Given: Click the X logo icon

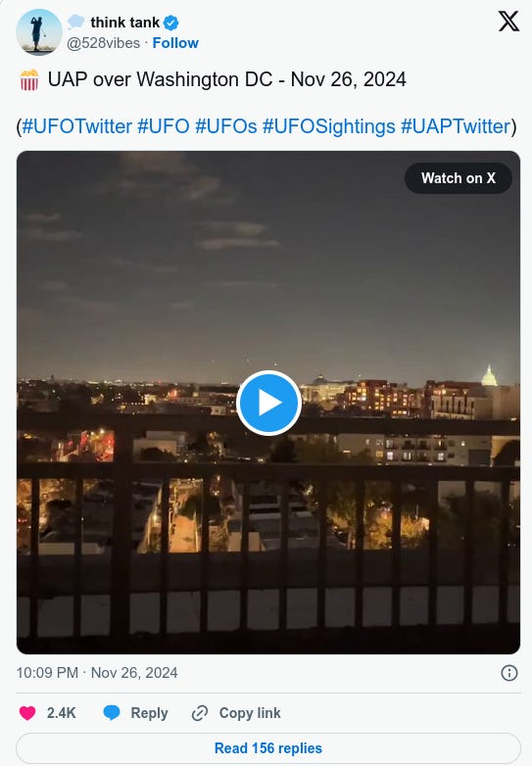Looking at the screenshot, I should pyautogui.click(x=508, y=22).
